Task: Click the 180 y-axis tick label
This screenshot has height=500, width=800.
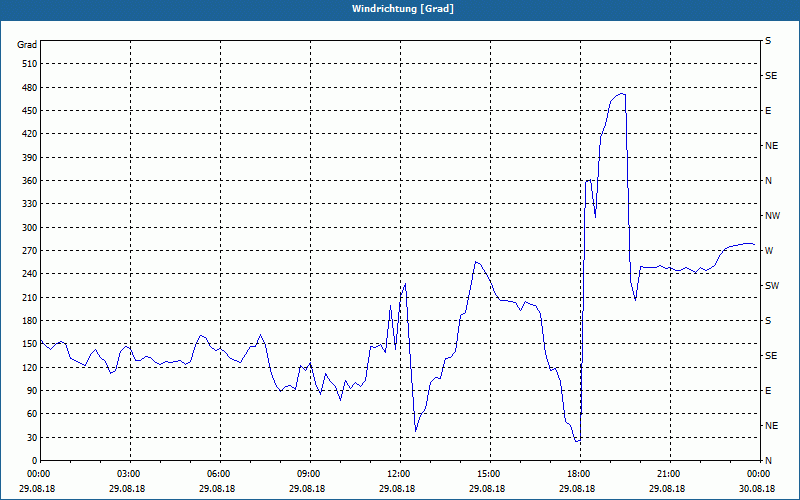Action: [x=30, y=321]
